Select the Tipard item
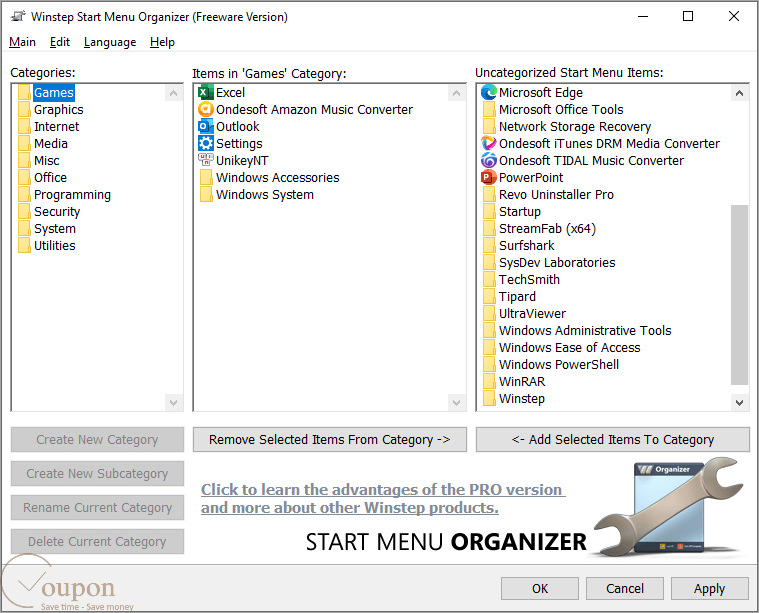Screen dimensions: 759x613 [x=517, y=296]
